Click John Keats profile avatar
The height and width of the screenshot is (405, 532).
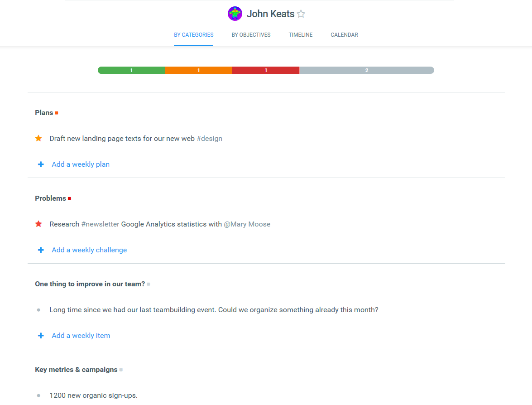click(x=235, y=14)
